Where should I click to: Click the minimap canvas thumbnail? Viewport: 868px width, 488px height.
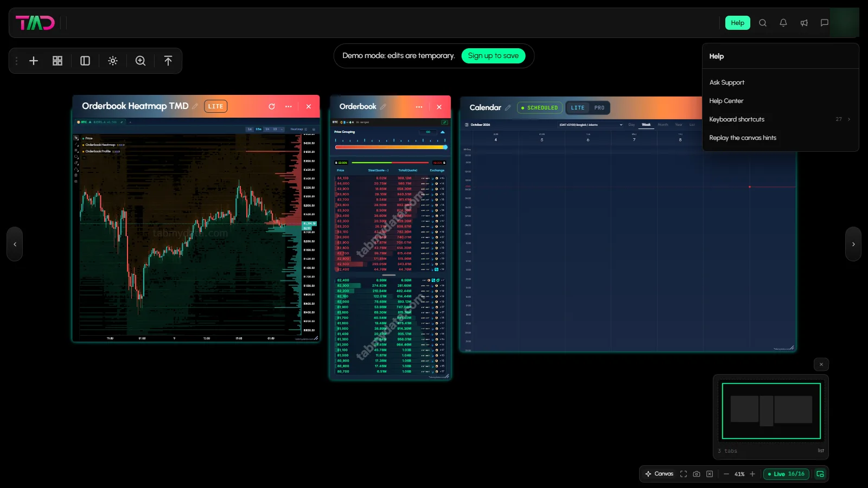pyautogui.click(x=771, y=410)
